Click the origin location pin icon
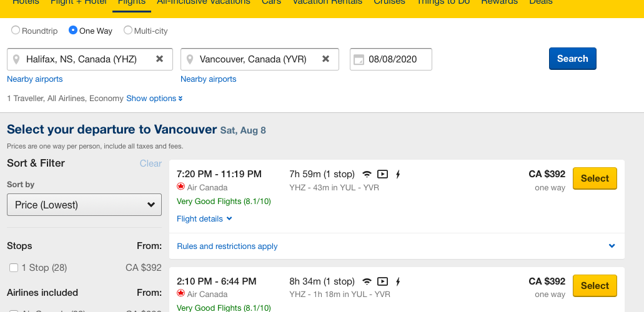Screen dimensions: 644x312 [16, 59]
